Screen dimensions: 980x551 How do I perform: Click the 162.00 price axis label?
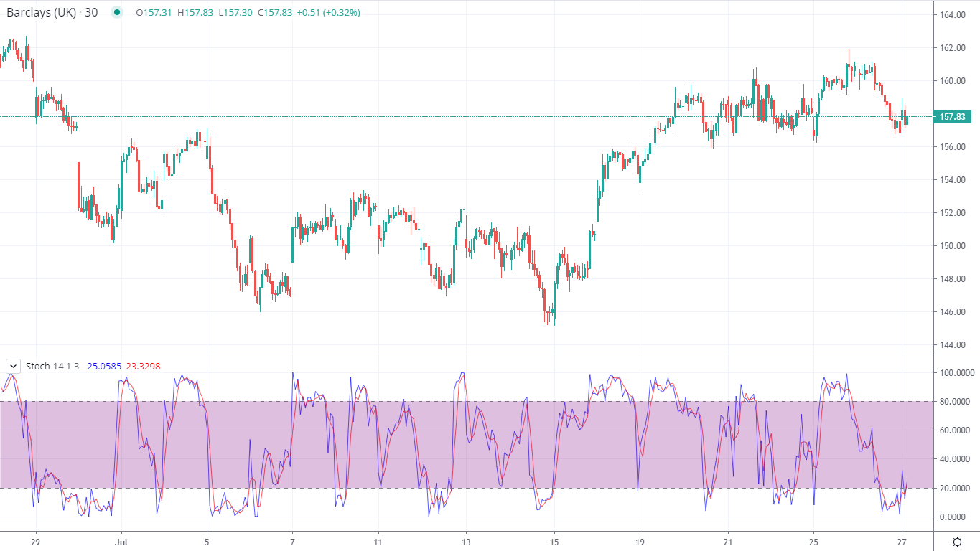(951, 48)
